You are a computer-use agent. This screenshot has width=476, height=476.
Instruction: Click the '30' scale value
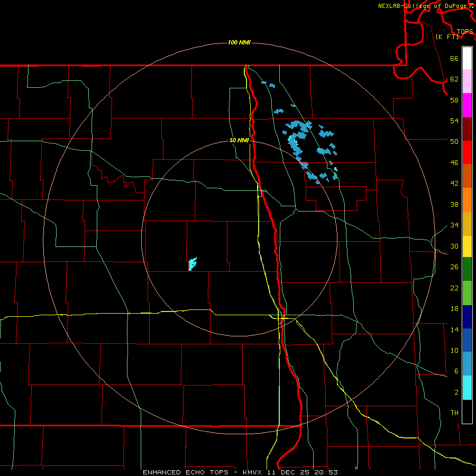454,246
